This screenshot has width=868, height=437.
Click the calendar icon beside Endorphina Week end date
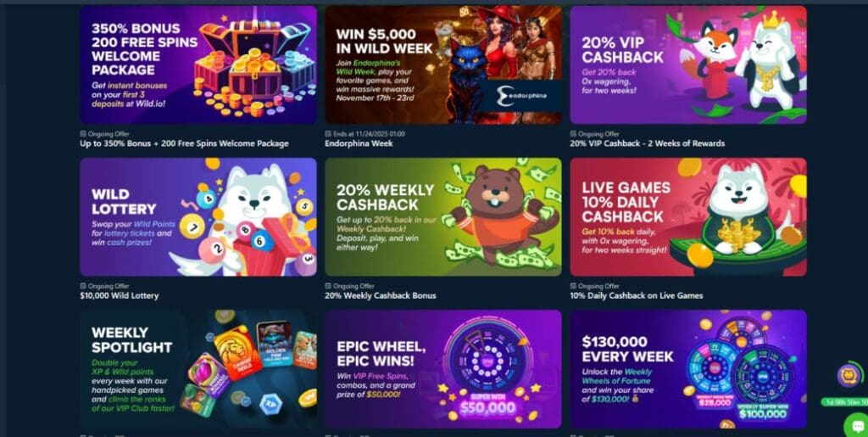tap(328, 134)
